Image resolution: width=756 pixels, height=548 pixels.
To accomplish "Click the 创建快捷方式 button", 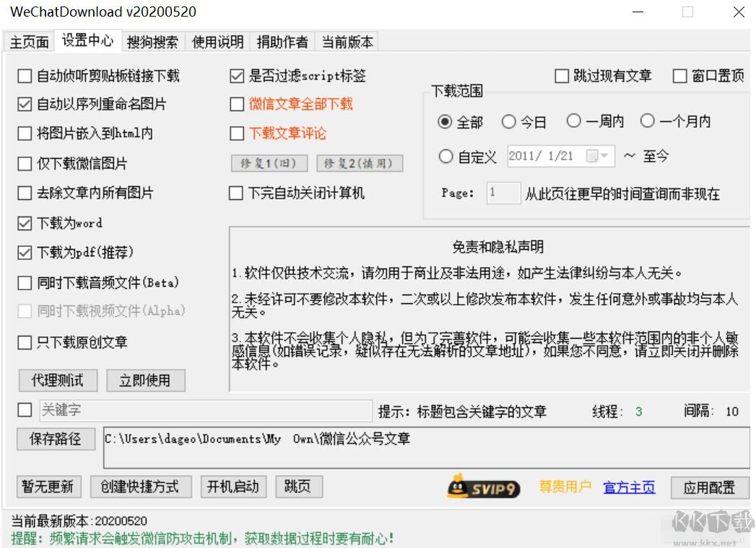I will click(x=141, y=487).
